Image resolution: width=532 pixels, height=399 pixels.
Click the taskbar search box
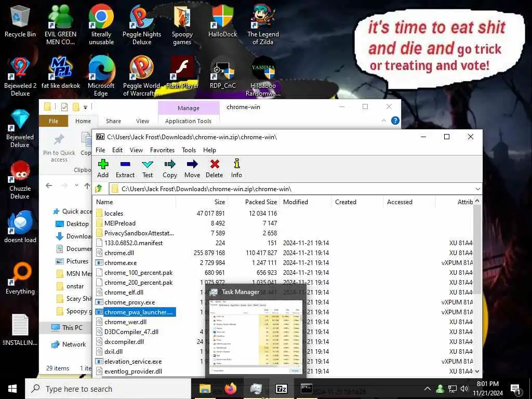(108, 389)
